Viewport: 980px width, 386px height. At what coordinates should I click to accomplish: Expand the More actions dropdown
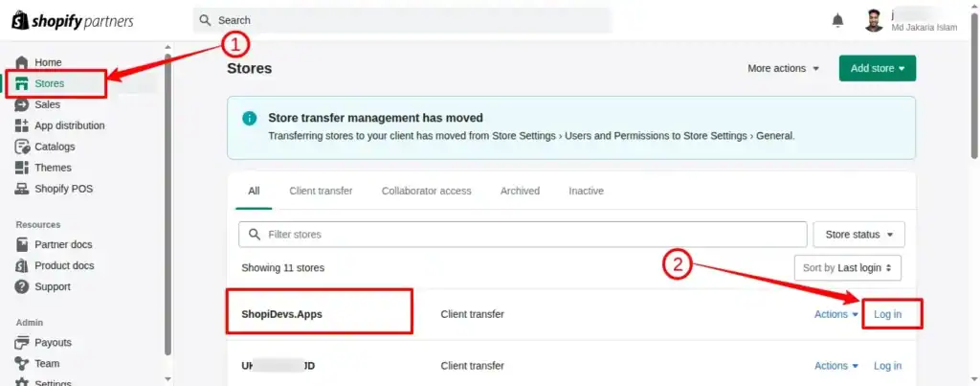point(784,69)
